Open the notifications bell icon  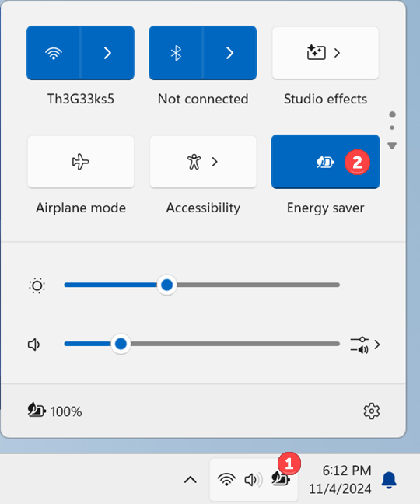[389, 480]
